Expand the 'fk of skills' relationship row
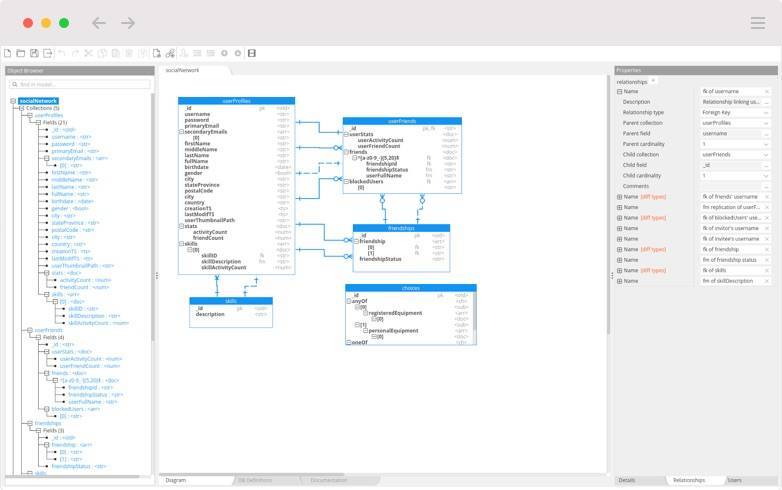This screenshot has height=490, width=782. 619,270
